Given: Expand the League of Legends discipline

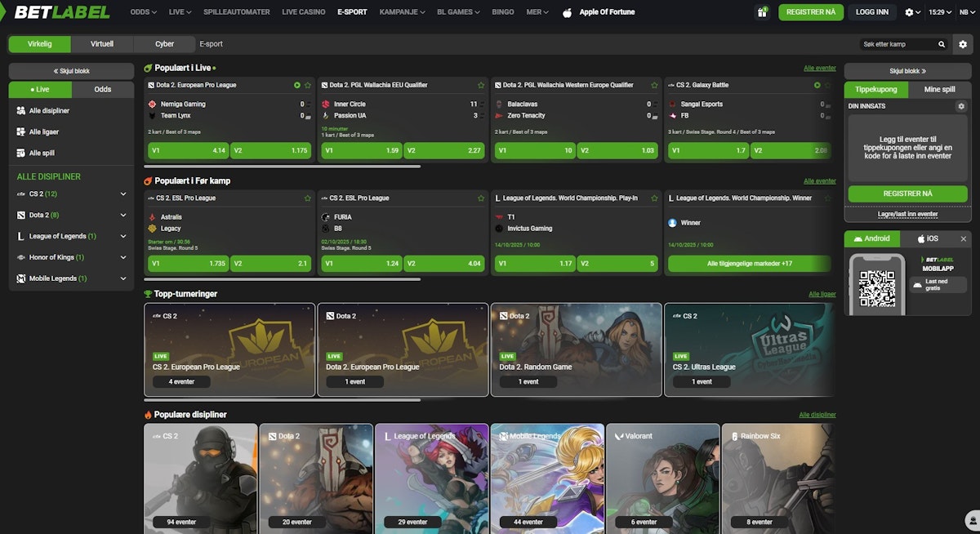Looking at the screenshot, I should tap(123, 236).
